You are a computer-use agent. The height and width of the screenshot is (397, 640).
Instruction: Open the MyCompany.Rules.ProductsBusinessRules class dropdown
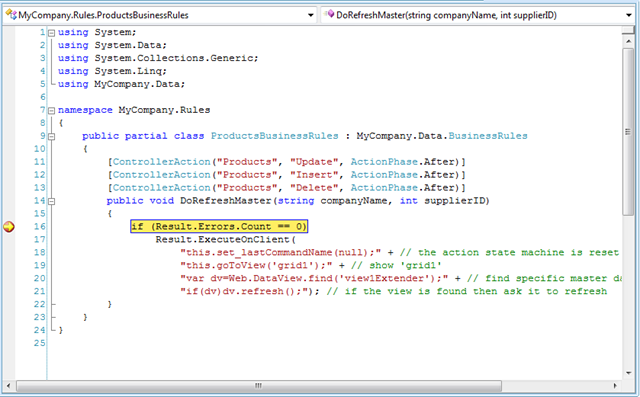[x=311, y=16]
